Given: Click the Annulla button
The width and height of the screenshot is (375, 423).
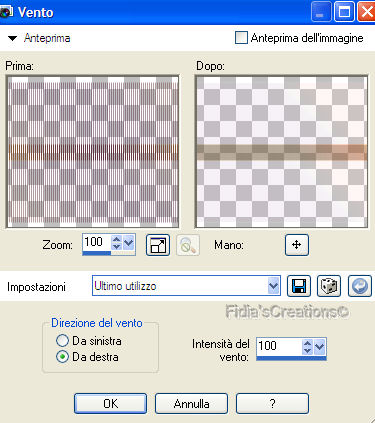Looking at the screenshot, I should click(x=191, y=404).
